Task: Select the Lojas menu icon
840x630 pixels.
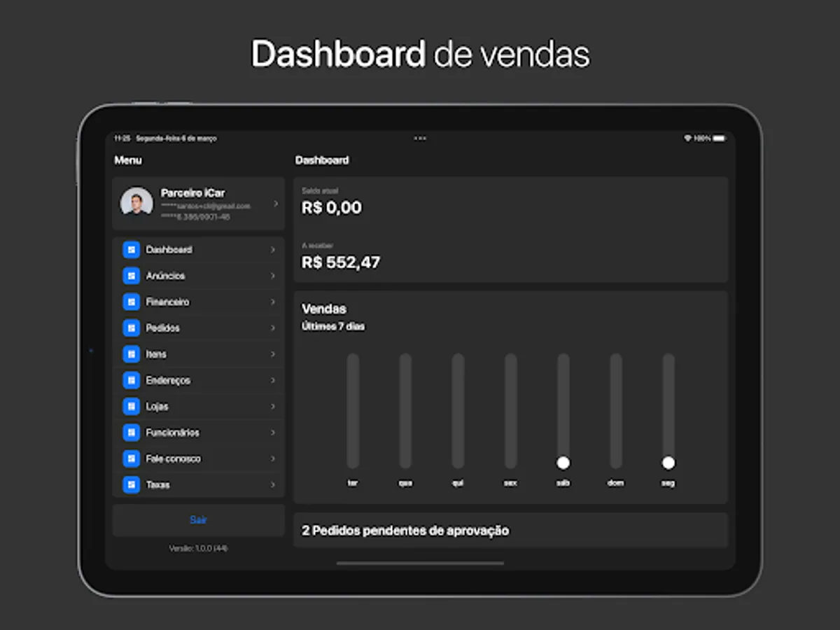Action: (132, 406)
